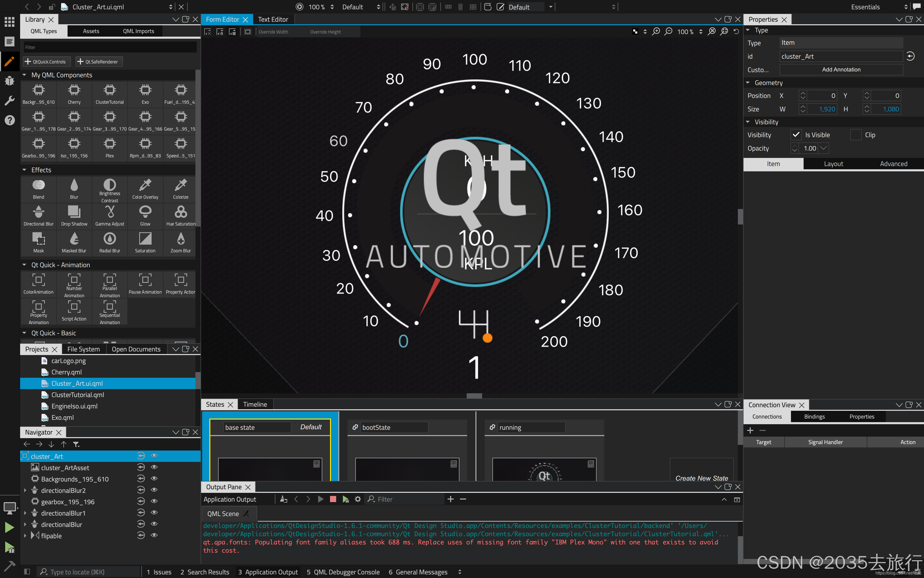Select the Mask effect component

[x=39, y=243]
